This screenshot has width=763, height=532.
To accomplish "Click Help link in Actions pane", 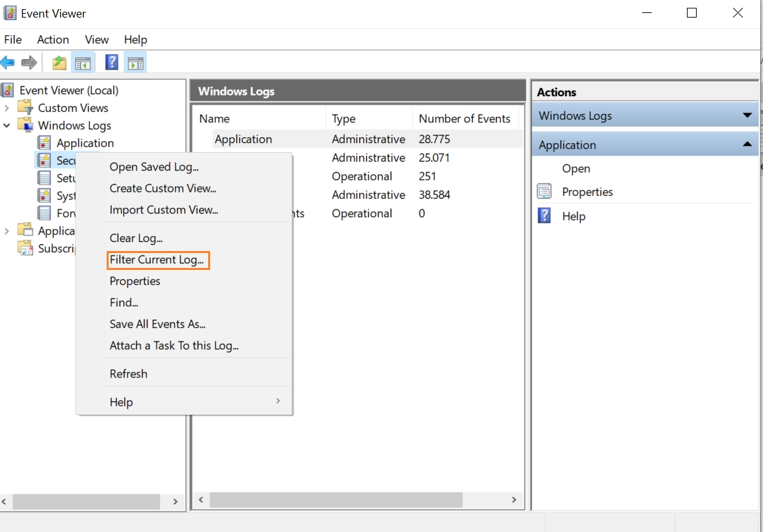I will (574, 216).
